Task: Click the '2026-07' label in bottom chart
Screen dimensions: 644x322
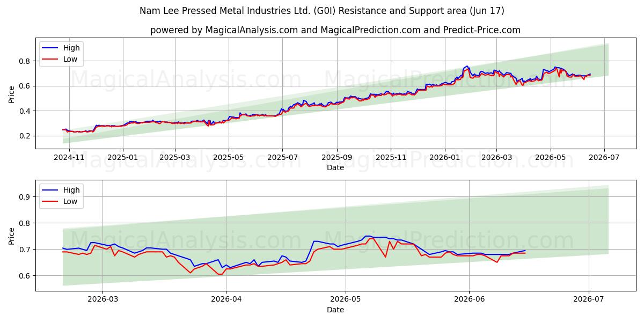Action: point(589,301)
